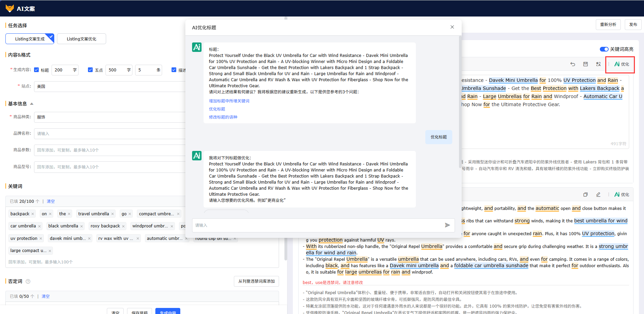Toggle the 关键词高亮 switch
Image resolution: width=644 pixels, height=314 pixels.
pos(604,49)
